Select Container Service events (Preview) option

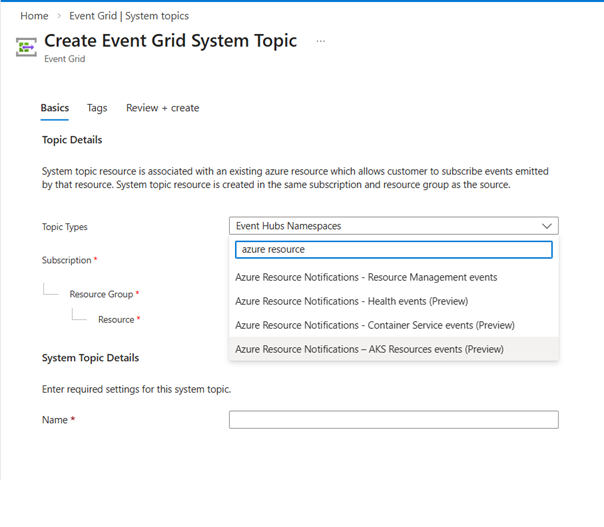point(394,325)
